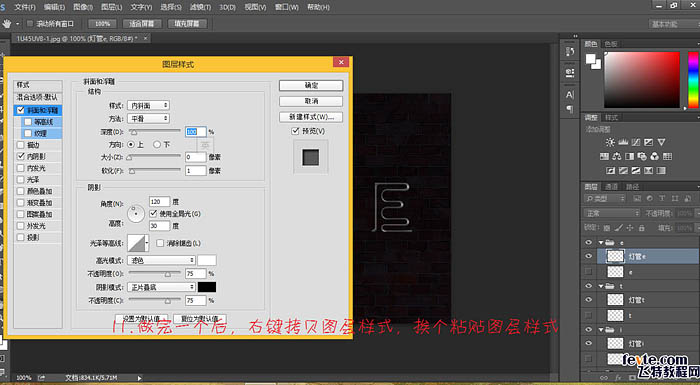Enable the 纹理 checkbox
The image size is (700, 385).
(x=28, y=133)
